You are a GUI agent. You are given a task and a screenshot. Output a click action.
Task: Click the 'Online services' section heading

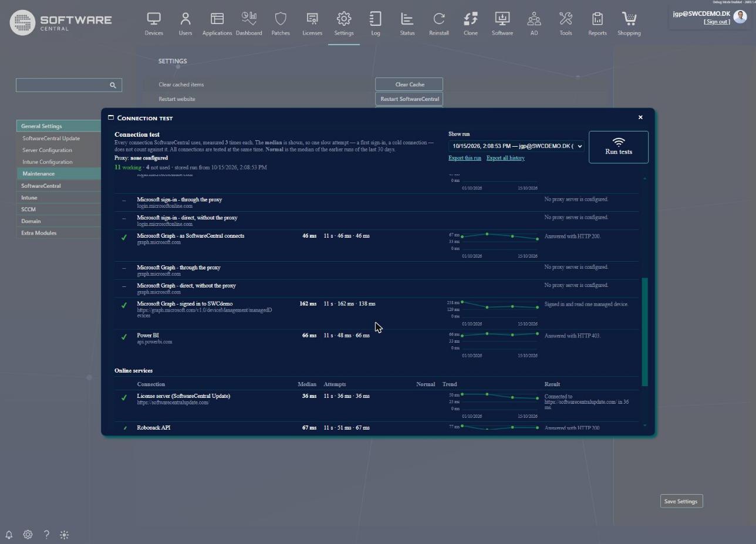tap(133, 371)
